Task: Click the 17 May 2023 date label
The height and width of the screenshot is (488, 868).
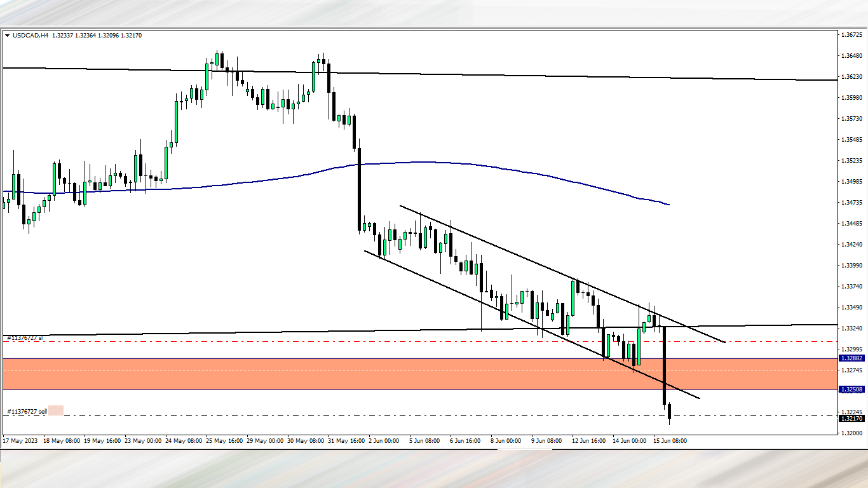Action: [20, 440]
